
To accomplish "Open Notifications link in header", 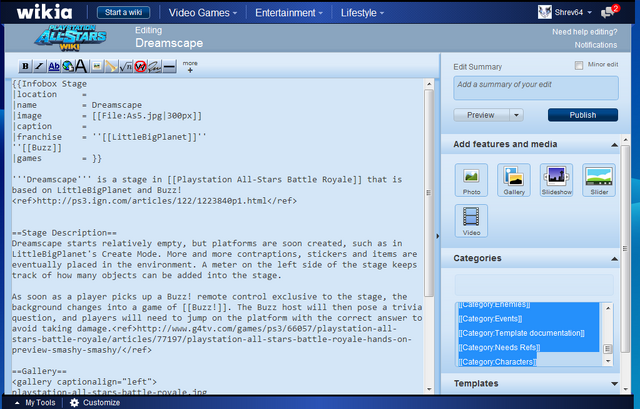I will click(596, 45).
